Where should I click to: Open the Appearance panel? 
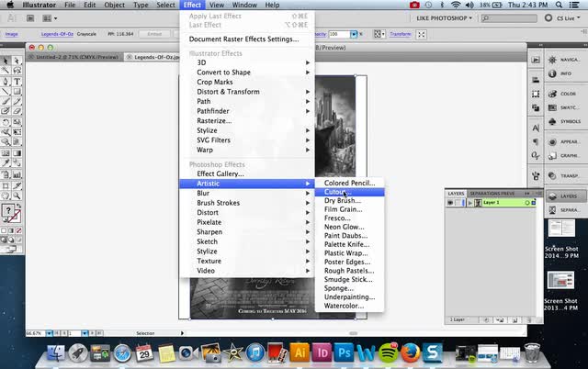563,142
